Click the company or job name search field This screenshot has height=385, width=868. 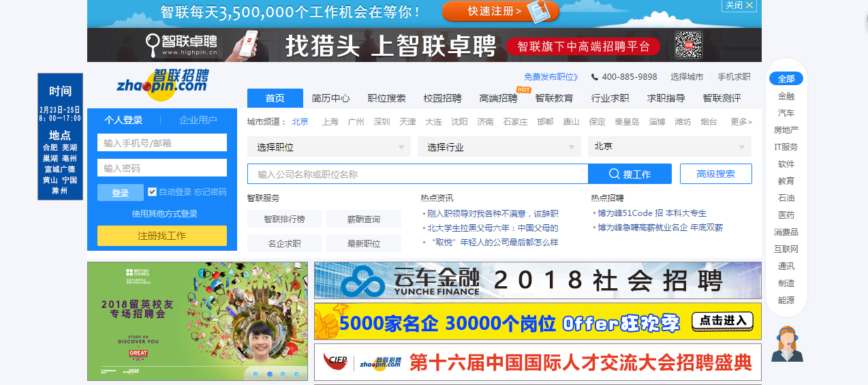[x=418, y=174]
